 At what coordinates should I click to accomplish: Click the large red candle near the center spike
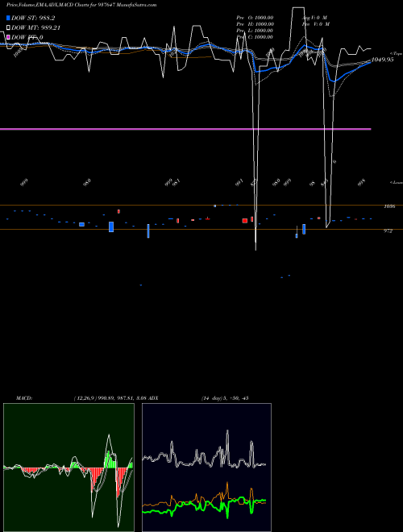244,221
